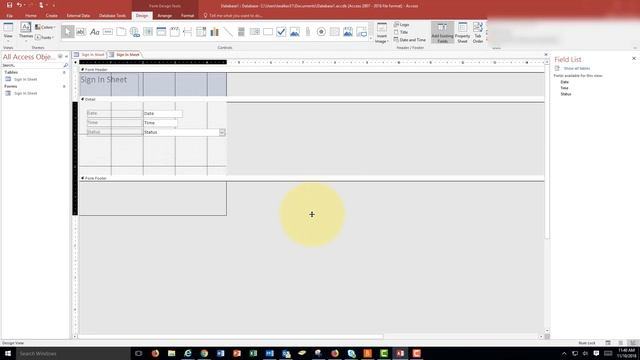Open the Insert Image dropdown
The width and height of the screenshot is (640, 360).
coord(382,33)
